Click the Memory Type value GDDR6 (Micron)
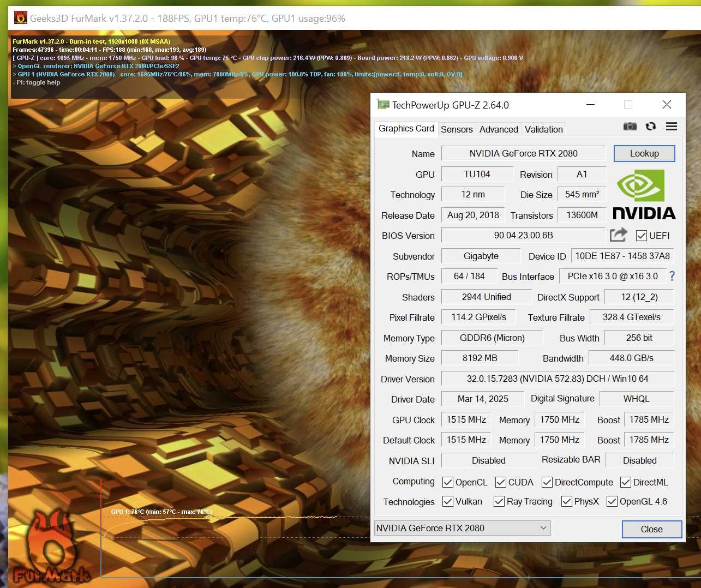The image size is (701, 588). pos(492,338)
